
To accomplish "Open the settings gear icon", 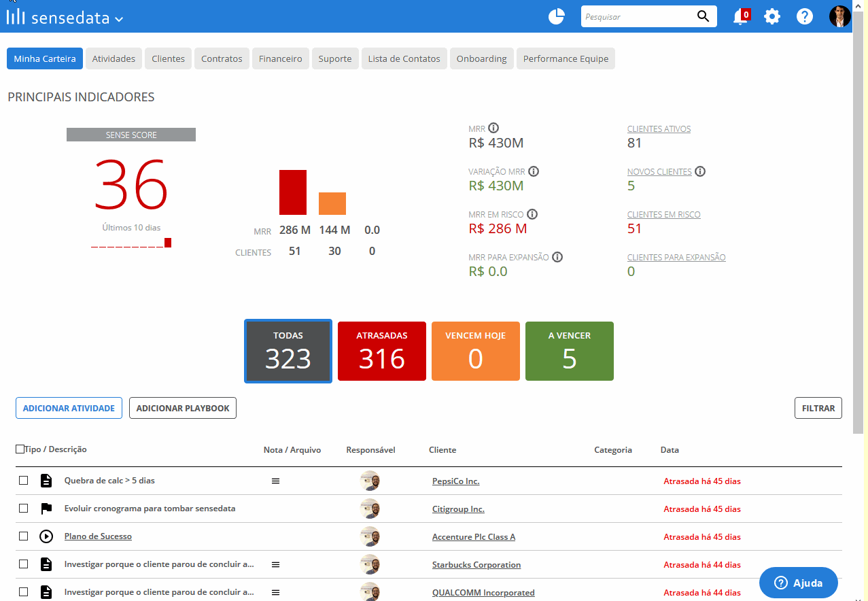I will coord(772,16).
